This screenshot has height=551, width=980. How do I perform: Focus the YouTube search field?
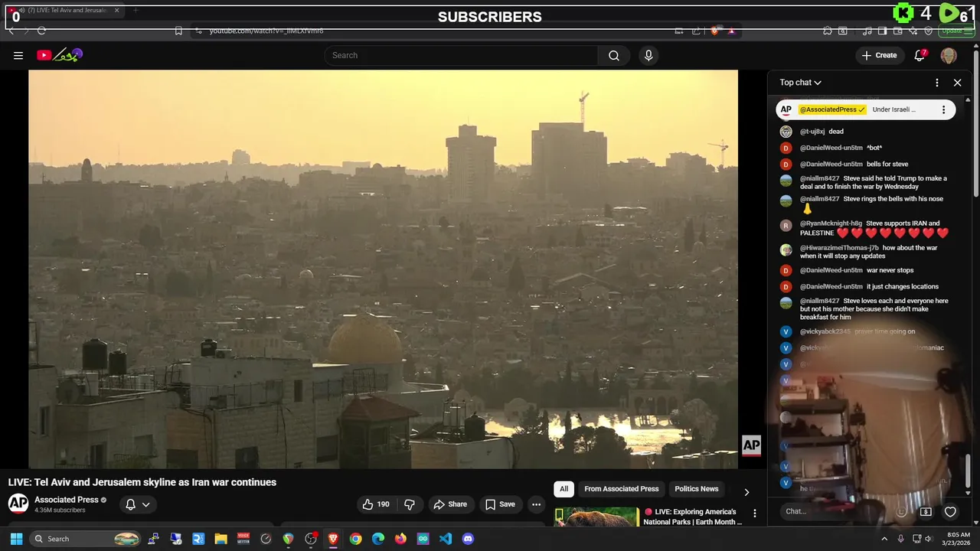pyautogui.click(x=461, y=55)
